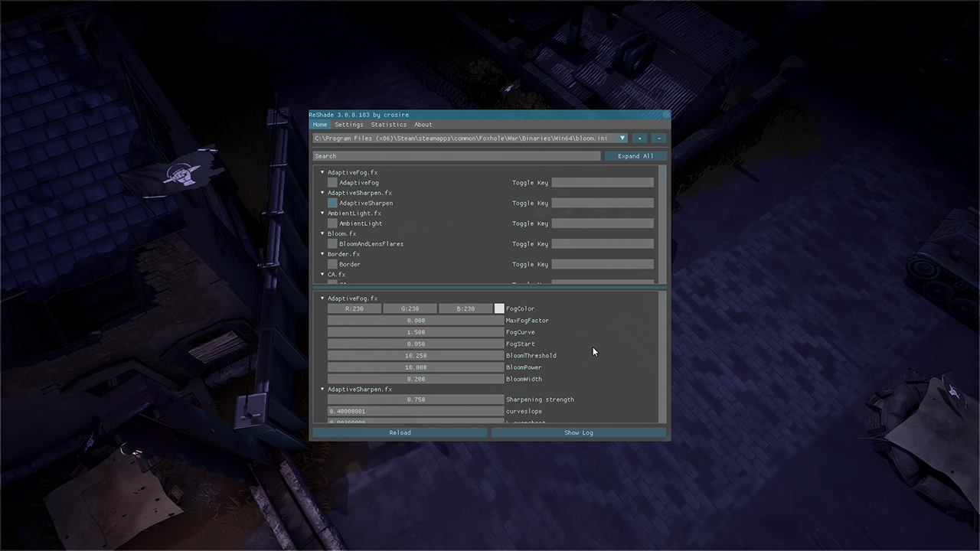Screen dimensions: 980x551
Task: Click the AdaptiveSharpen technique name
Action: point(366,204)
